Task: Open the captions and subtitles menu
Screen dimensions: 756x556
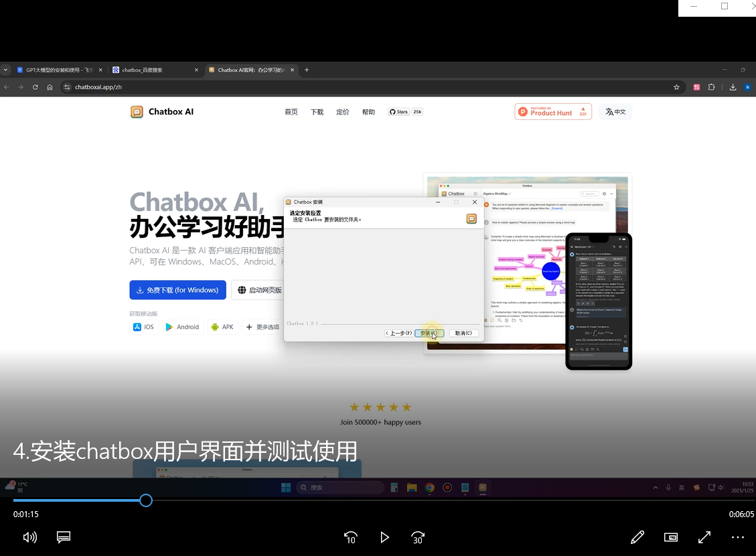Action: pyautogui.click(x=64, y=537)
